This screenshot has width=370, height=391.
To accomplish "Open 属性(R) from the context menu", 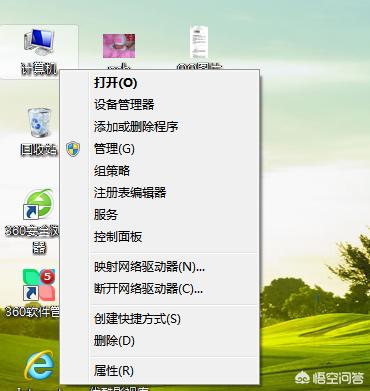I will pos(160,371).
